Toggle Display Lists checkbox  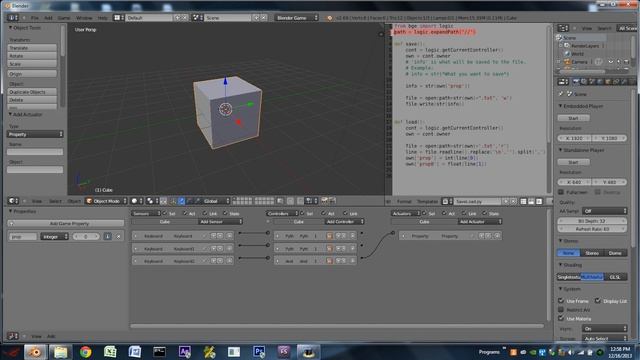[x=598, y=301]
